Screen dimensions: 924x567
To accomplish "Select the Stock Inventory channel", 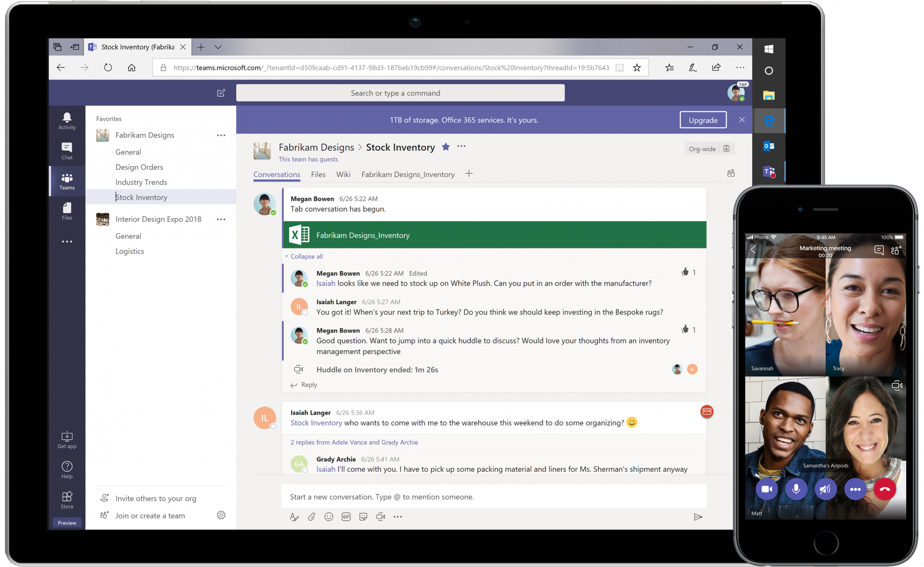I will pyautogui.click(x=141, y=197).
